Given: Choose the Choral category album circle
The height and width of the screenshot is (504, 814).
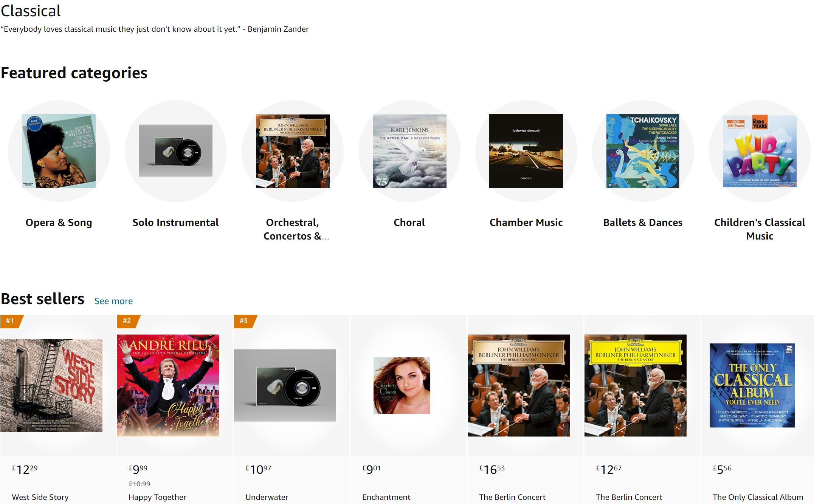Looking at the screenshot, I should click(409, 151).
